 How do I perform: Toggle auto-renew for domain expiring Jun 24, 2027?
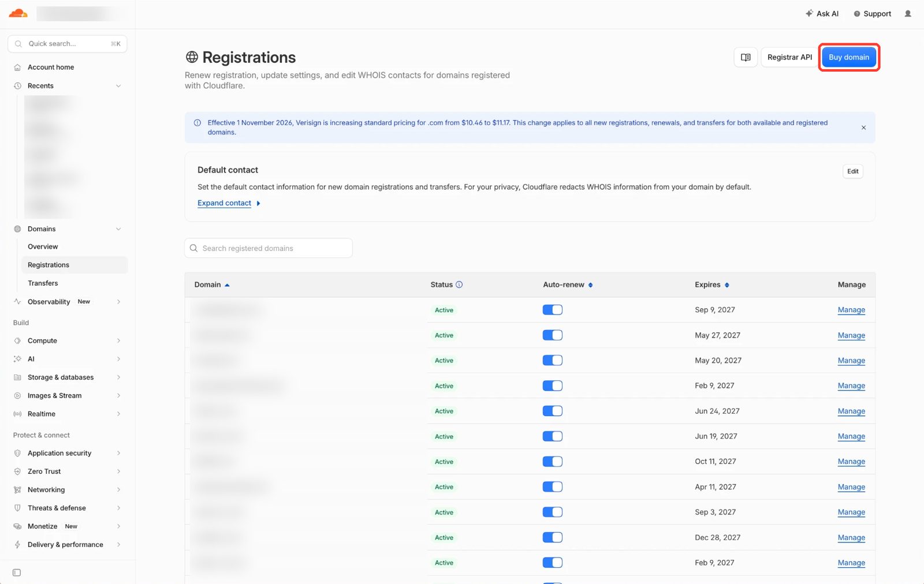click(x=553, y=411)
